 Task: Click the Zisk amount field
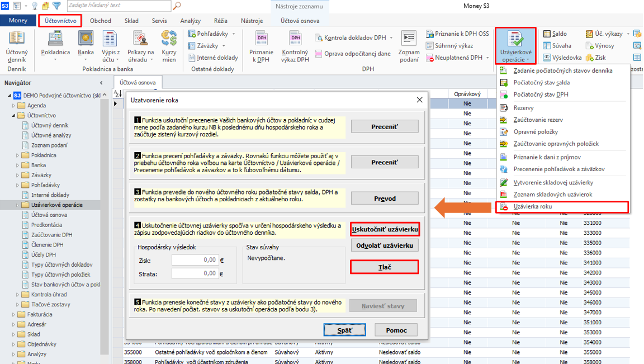[x=195, y=260]
